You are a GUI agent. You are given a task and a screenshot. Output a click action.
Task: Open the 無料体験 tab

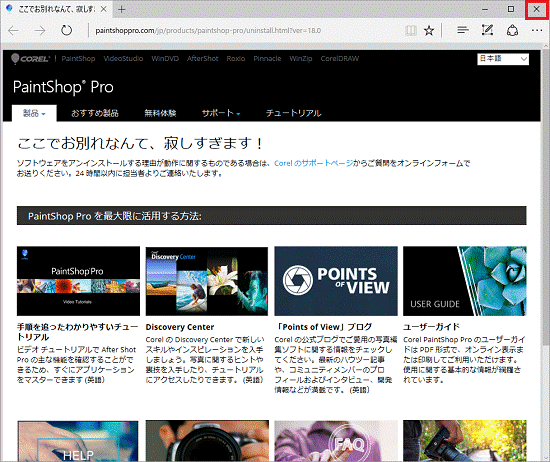(160, 113)
